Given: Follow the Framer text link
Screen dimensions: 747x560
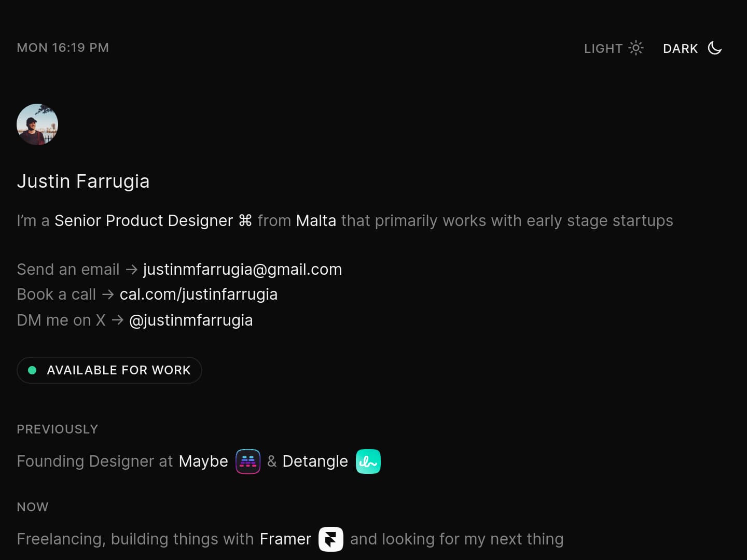Looking at the screenshot, I should 285,539.
